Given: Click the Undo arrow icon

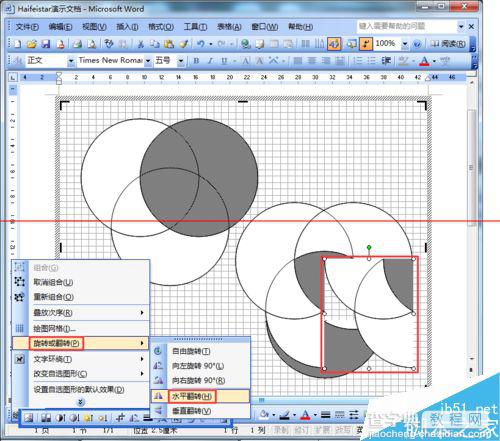Looking at the screenshot, I should coord(200,44).
